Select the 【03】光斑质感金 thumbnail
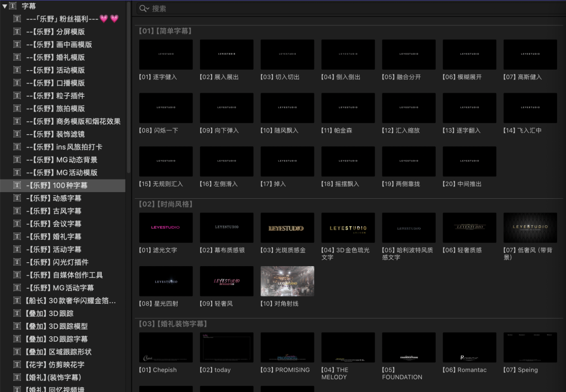 pos(287,227)
